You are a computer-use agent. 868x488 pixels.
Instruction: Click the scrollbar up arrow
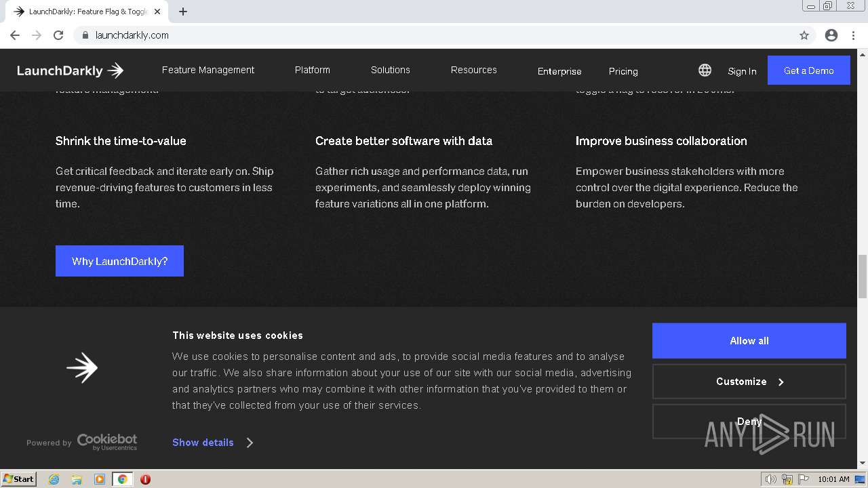pyautogui.click(x=863, y=54)
